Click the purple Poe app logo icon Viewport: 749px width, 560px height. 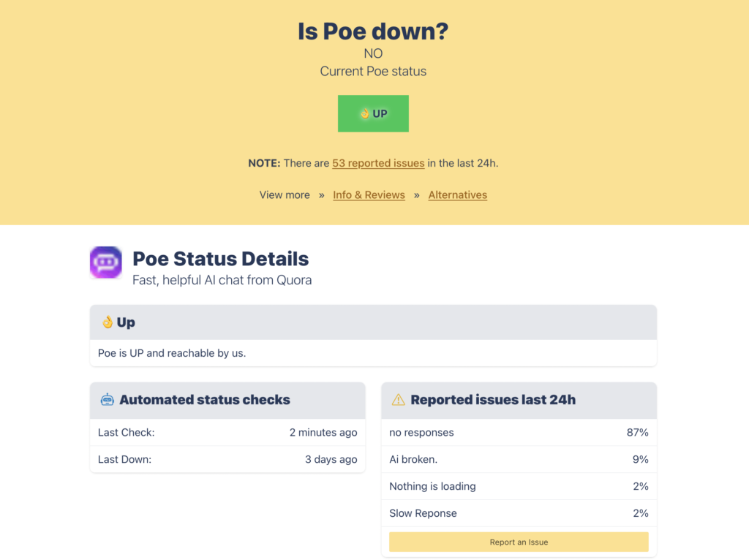point(105,262)
